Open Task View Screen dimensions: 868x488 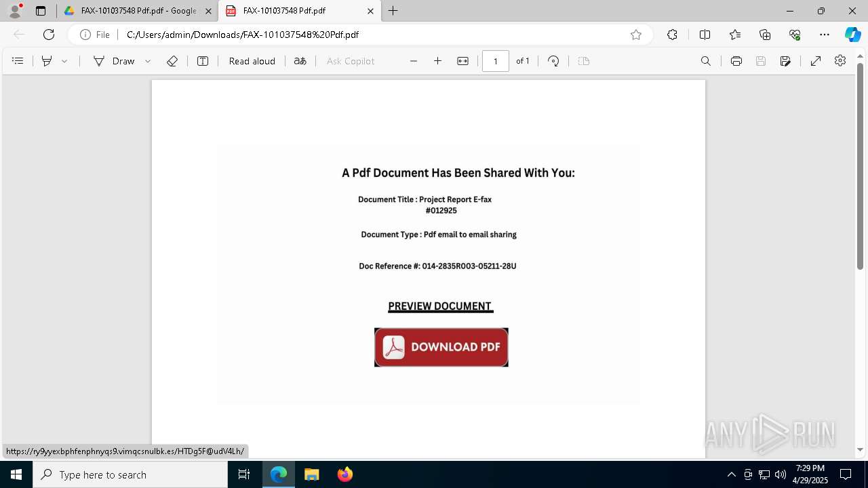[x=244, y=474]
